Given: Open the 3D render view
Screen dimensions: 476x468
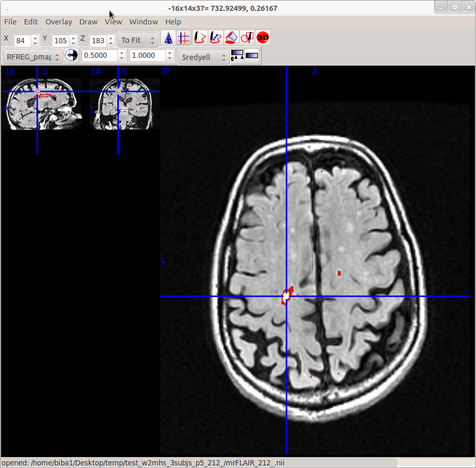Looking at the screenshot, I should 263,38.
